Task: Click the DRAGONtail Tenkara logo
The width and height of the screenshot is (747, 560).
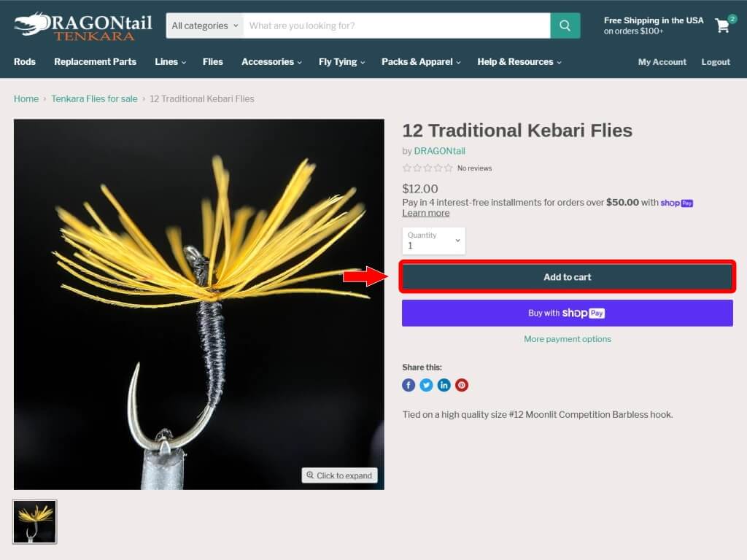Action: [x=83, y=27]
